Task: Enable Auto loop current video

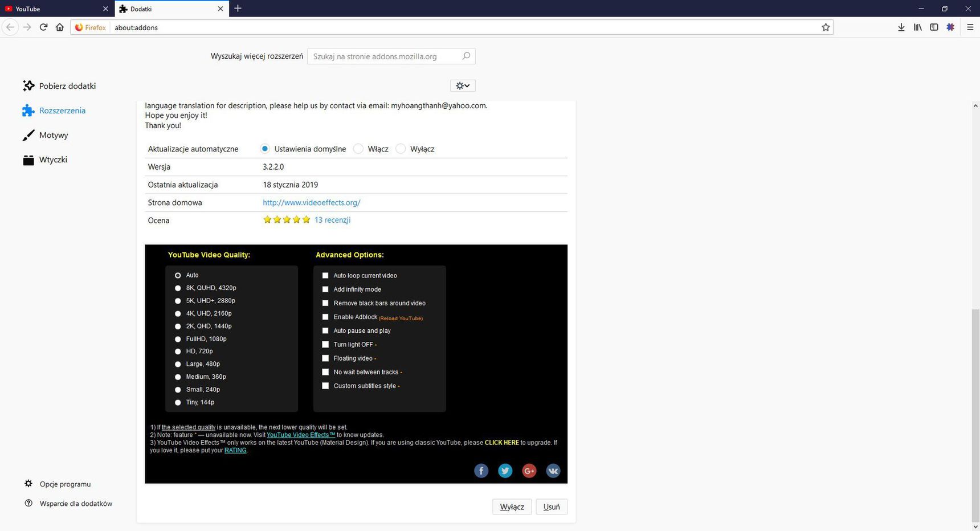Action: (x=325, y=275)
